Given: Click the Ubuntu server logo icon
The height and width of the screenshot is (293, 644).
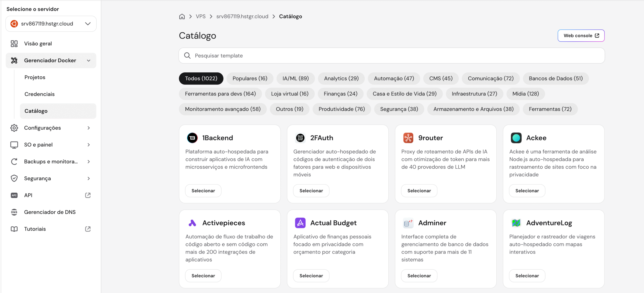Looking at the screenshot, I should (14, 24).
